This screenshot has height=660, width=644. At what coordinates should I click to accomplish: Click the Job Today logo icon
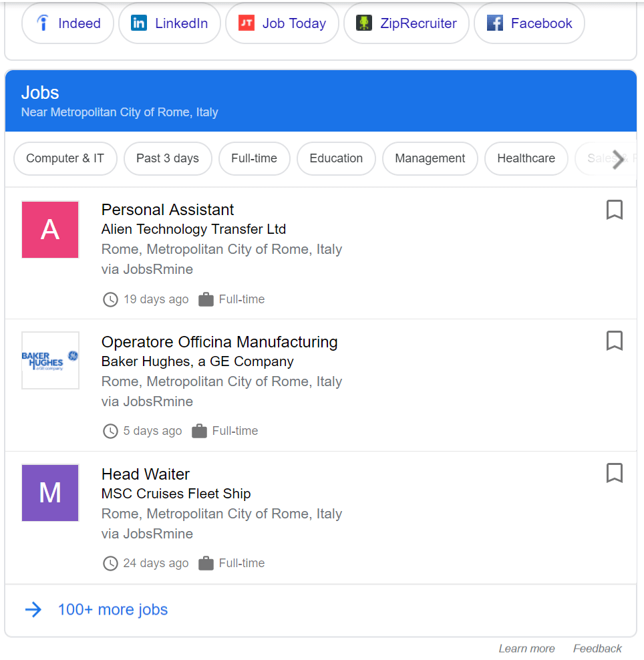click(247, 23)
